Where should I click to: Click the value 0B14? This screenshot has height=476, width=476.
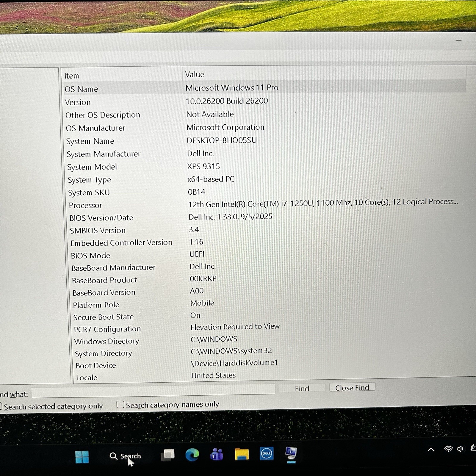196,192
